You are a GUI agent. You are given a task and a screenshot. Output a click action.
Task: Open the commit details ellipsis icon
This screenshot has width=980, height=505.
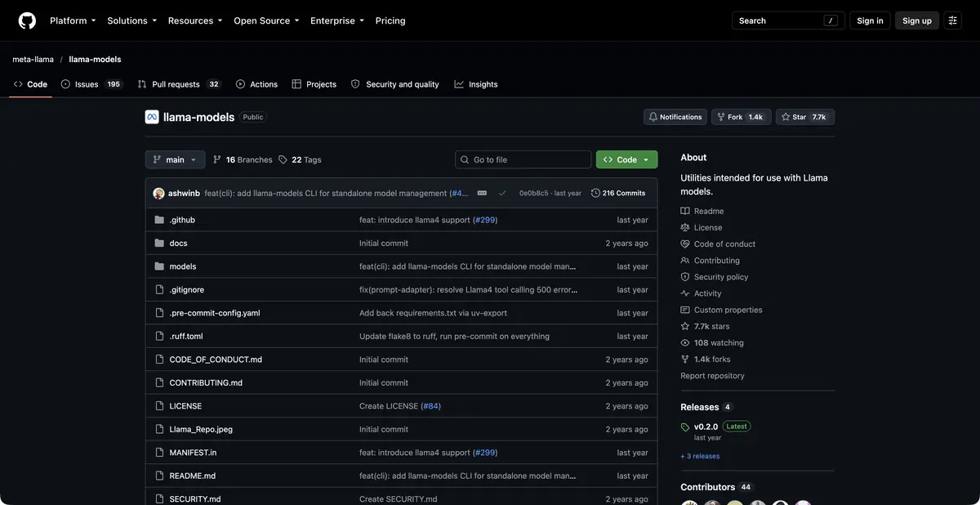click(x=482, y=193)
